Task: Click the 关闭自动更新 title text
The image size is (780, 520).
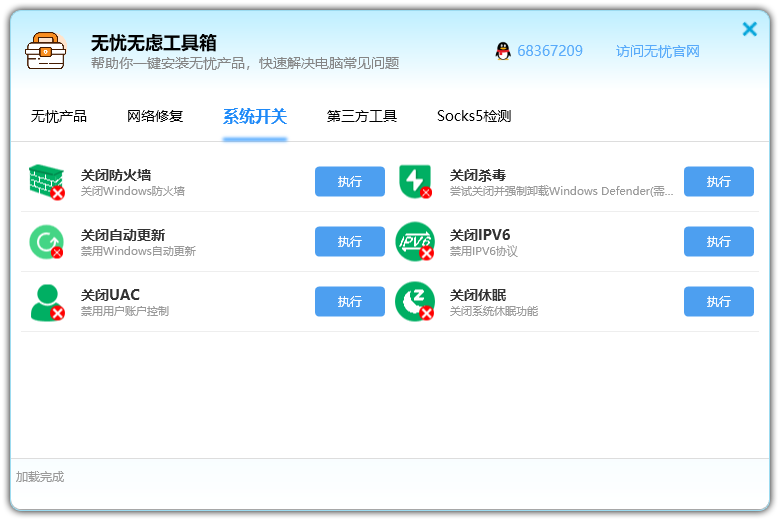Action: coord(123,235)
